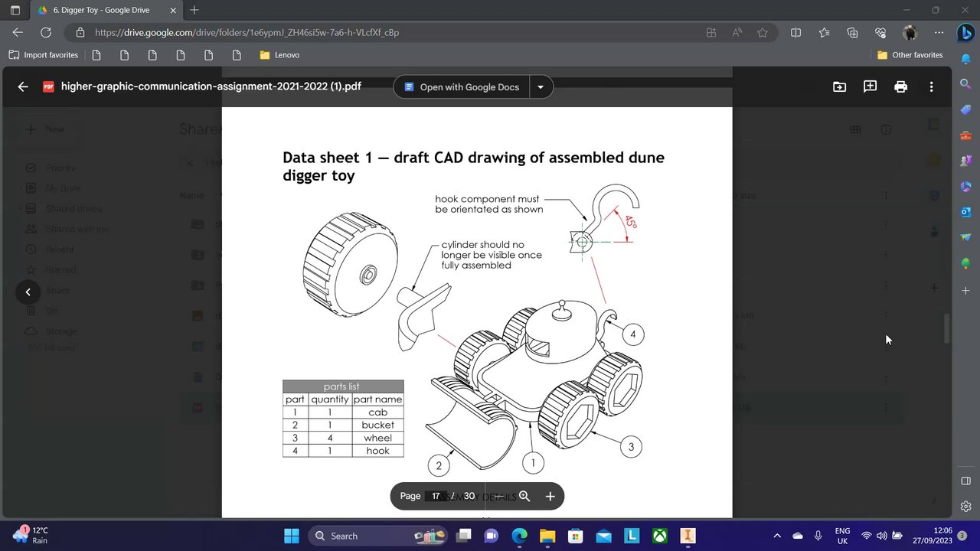Go back to the previous page in Edge
The width and height of the screenshot is (980, 551).
click(18, 32)
